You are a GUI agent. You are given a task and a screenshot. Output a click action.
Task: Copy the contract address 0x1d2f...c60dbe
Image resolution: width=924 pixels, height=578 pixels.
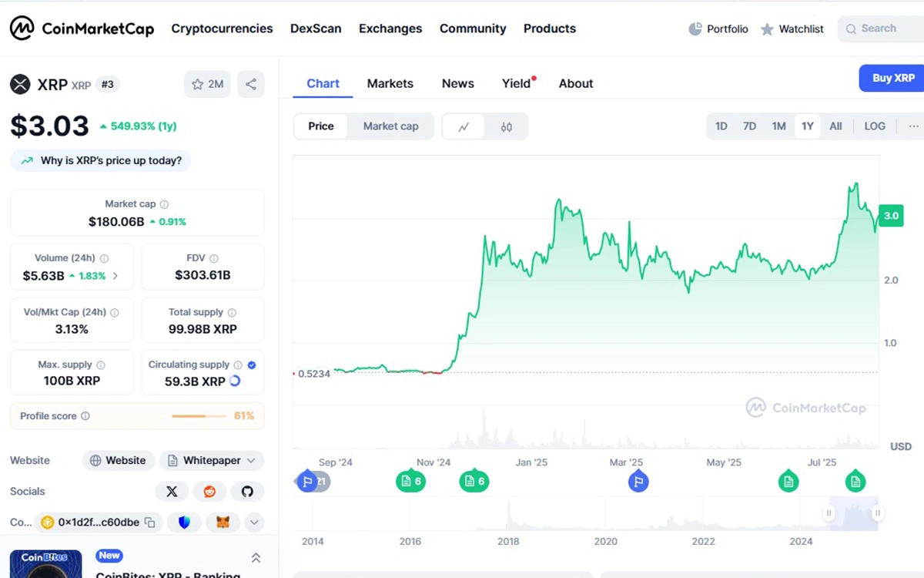pos(150,523)
